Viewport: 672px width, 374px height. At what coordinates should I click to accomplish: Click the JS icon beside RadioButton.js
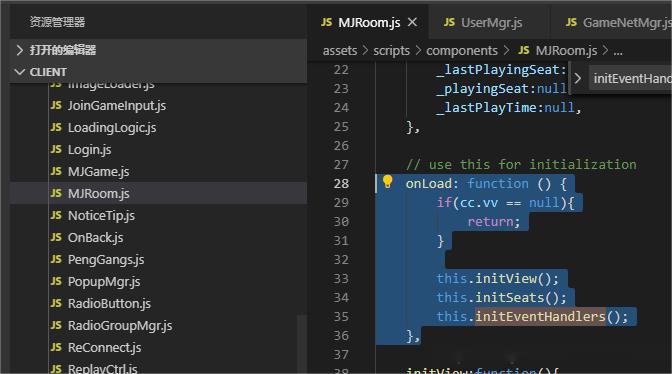[x=56, y=303]
